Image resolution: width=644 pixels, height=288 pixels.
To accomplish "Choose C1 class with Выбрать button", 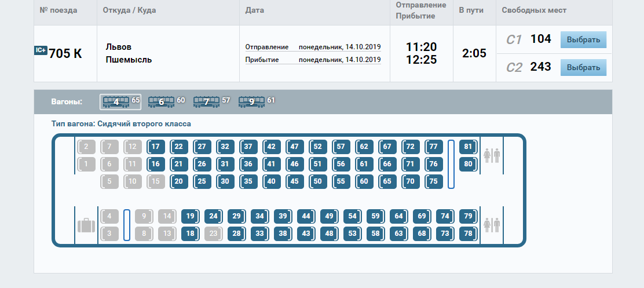I will click(583, 40).
